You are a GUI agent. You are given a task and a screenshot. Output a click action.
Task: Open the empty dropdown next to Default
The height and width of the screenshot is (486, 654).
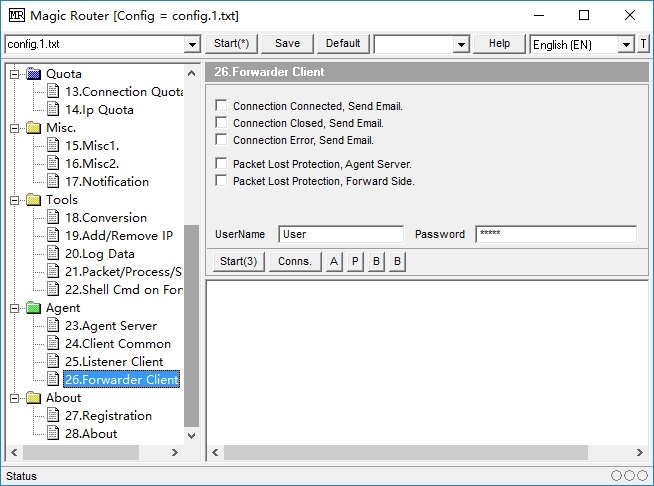point(461,44)
